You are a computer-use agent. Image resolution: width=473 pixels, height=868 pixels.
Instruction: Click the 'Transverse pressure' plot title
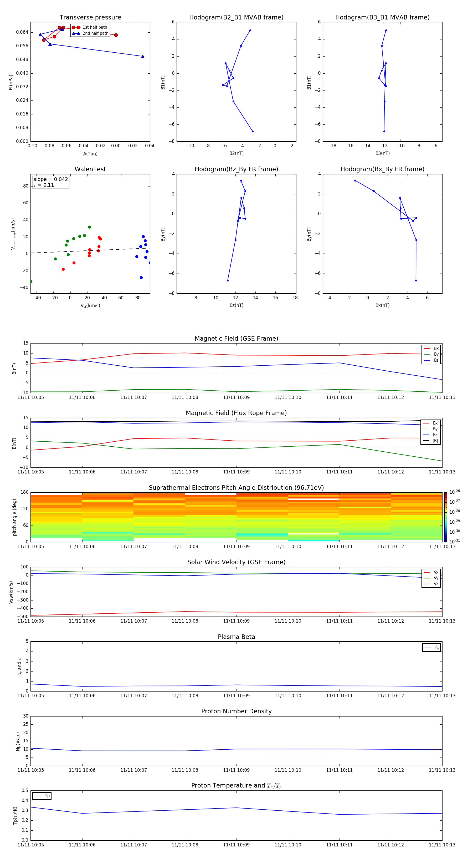pos(90,18)
